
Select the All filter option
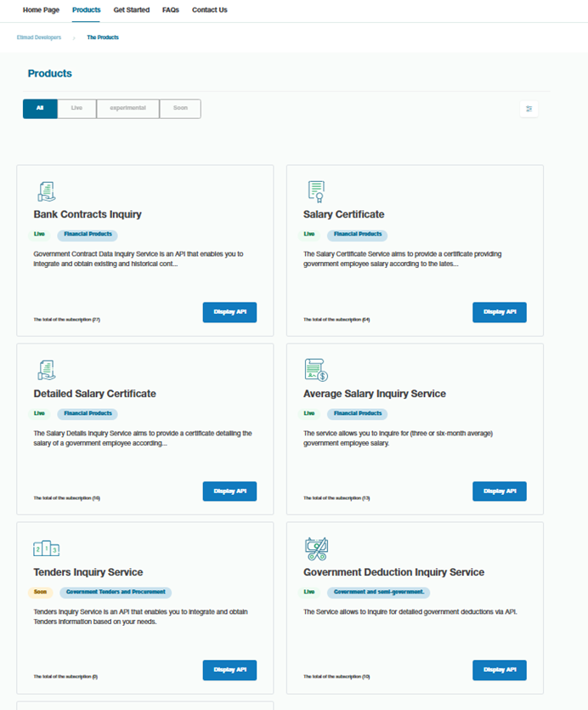point(40,109)
